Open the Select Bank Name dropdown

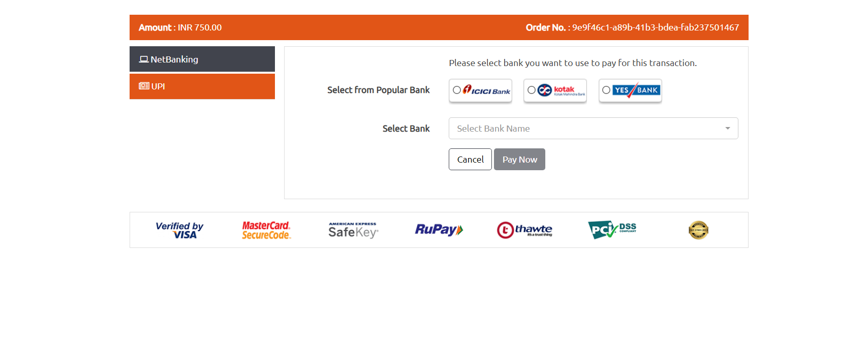point(593,129)
